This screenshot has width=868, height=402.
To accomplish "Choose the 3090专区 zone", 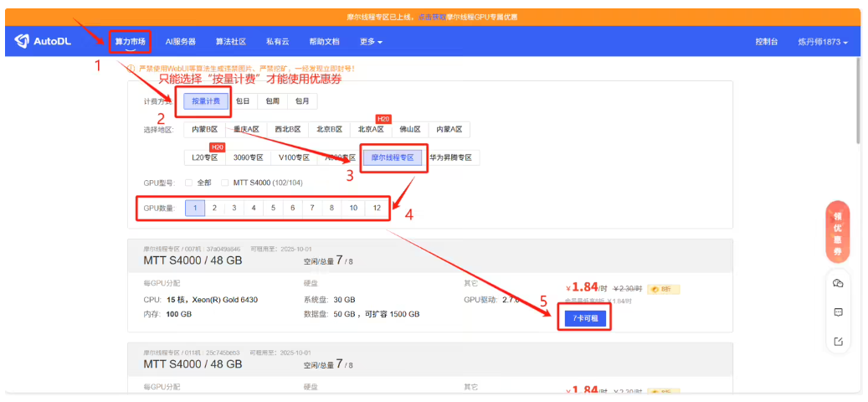I will [x=248, y=157].
